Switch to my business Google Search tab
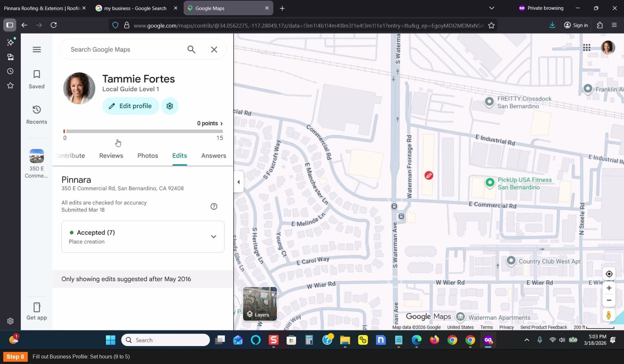 [135, 8]
